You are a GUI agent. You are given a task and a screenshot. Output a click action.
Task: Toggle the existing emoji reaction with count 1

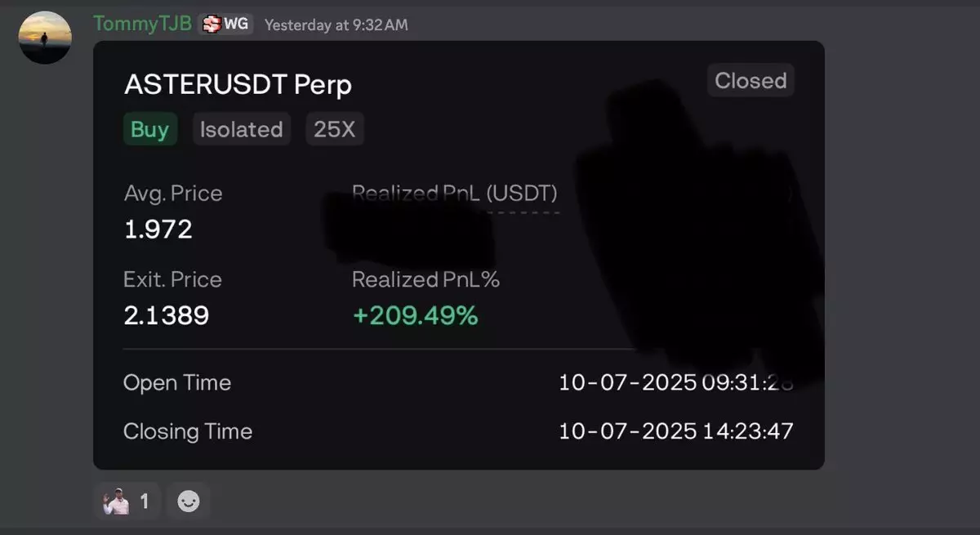coord(127,501)
